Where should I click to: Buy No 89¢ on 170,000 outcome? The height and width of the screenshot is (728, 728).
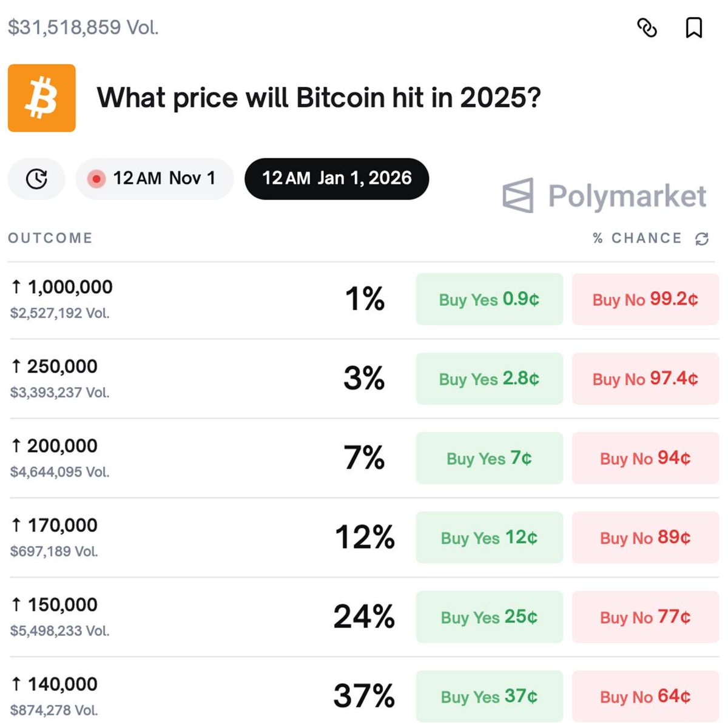coord(645,538)
